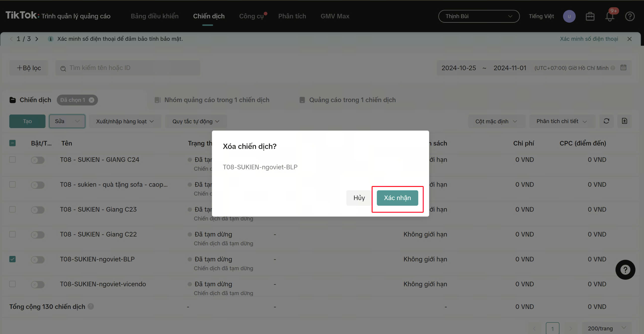Confirm deletion with Xác nhận
Screen dimensions: 644x334
pyautogui.click(x=397, y=198)
